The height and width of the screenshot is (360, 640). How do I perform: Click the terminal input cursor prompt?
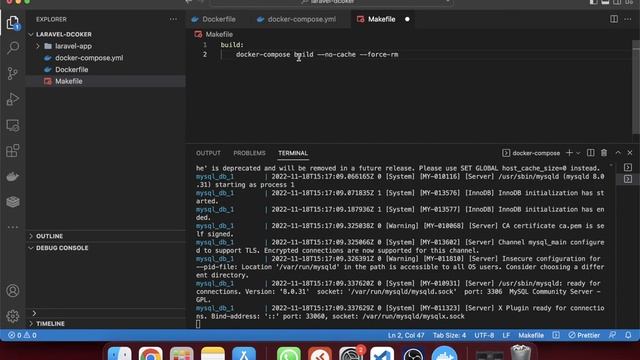pyautogui.click(x=198, y=324)
